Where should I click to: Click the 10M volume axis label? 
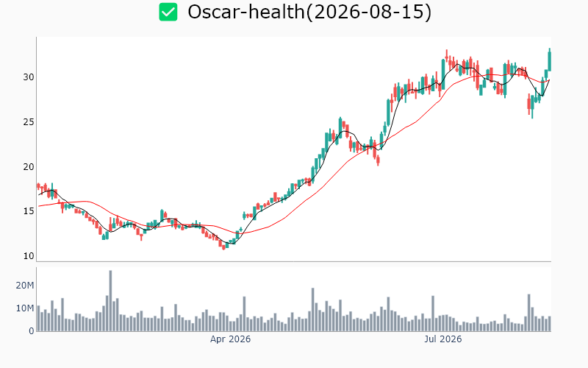25,308
